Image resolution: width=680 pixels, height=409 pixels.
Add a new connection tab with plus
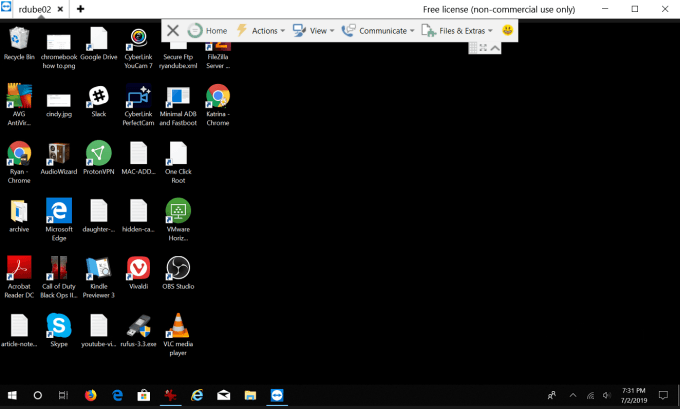tap(80, 9)
